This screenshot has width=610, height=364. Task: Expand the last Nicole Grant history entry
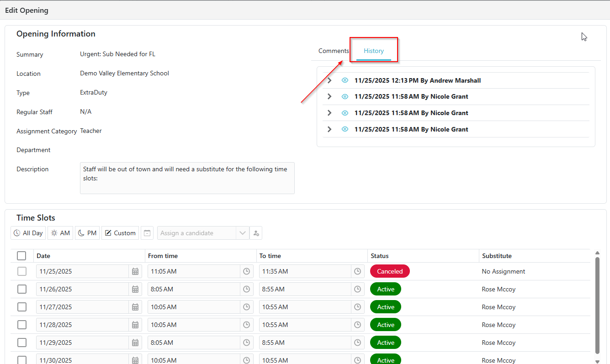pos(329,129)
